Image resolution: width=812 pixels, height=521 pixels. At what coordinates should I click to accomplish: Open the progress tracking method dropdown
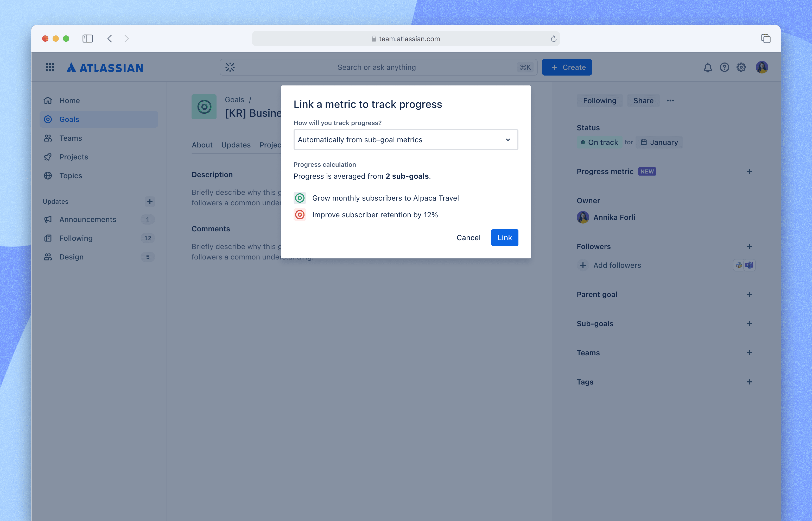(405, 140)
